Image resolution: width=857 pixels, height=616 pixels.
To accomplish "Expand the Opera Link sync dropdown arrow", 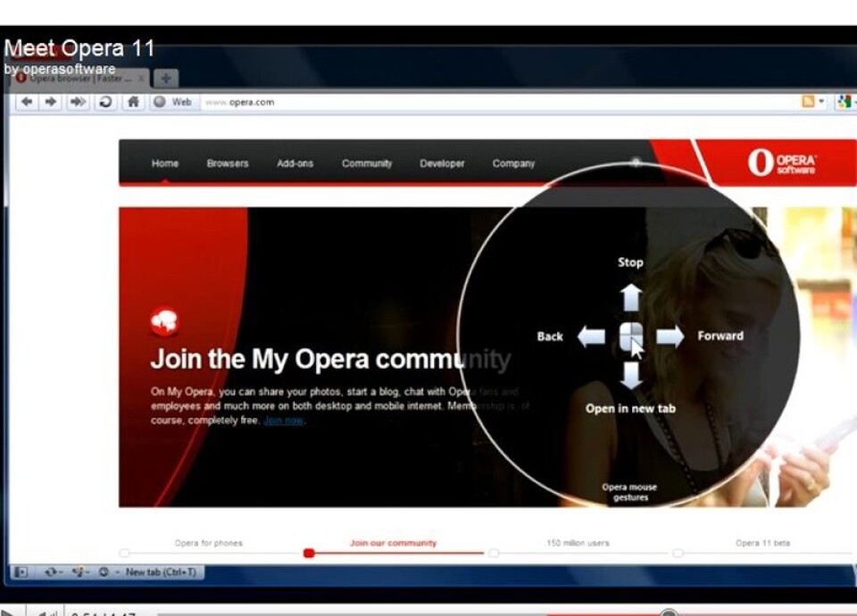I will click(x=61, y=572).
